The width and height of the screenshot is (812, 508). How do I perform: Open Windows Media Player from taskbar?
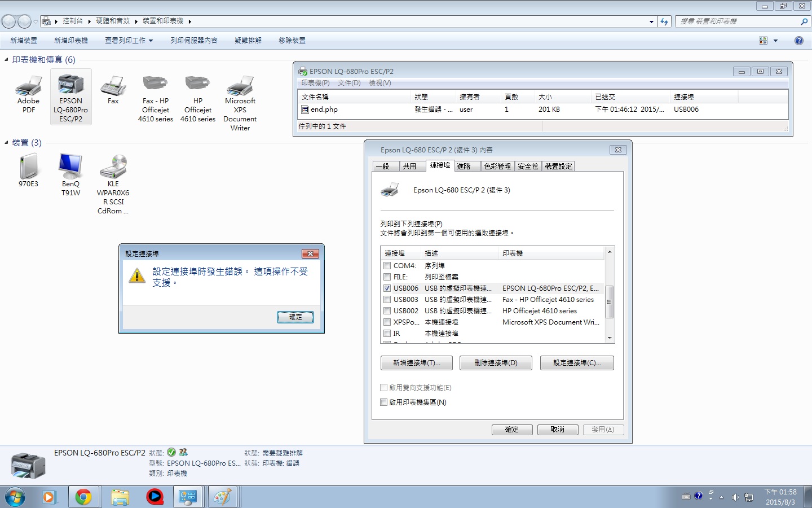48,497
